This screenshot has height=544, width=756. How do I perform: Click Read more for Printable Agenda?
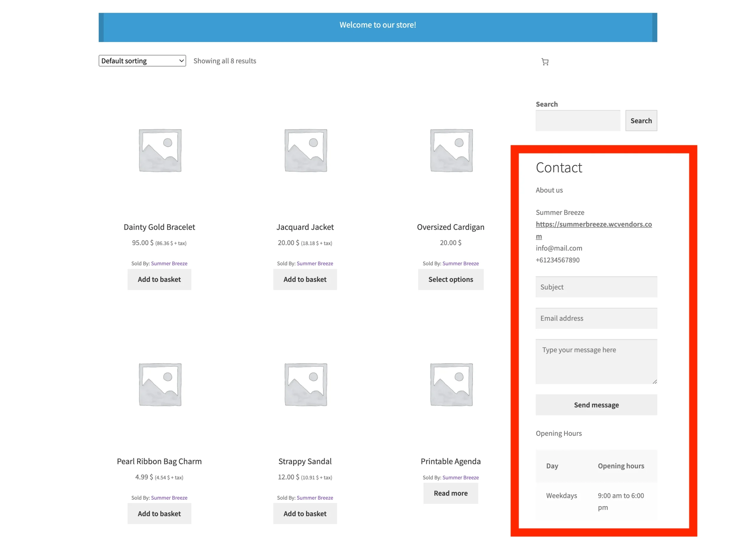[x=450, y=493]
